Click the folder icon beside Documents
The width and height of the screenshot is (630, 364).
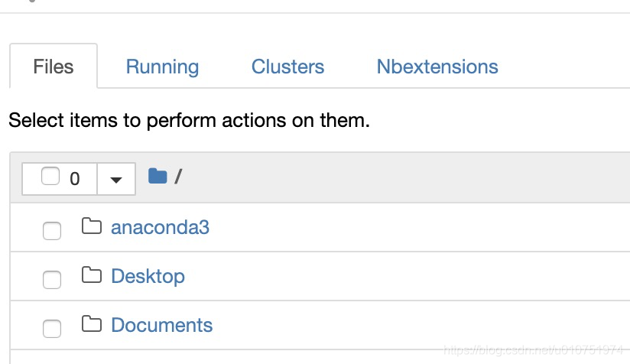(92, 324)
